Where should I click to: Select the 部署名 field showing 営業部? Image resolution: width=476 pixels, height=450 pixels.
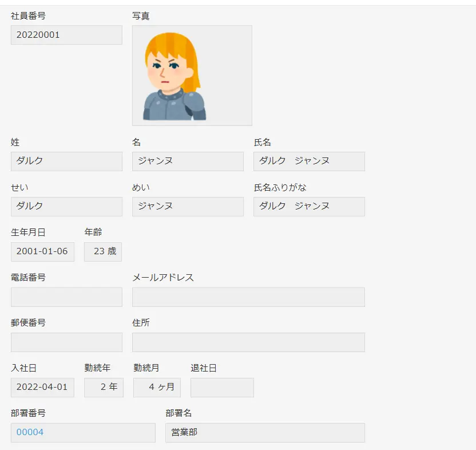(x=265, y=432)
